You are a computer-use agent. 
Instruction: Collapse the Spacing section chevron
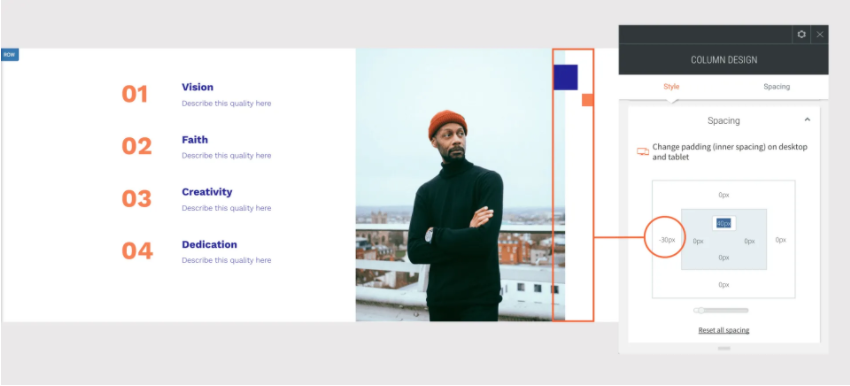(807, 120)
